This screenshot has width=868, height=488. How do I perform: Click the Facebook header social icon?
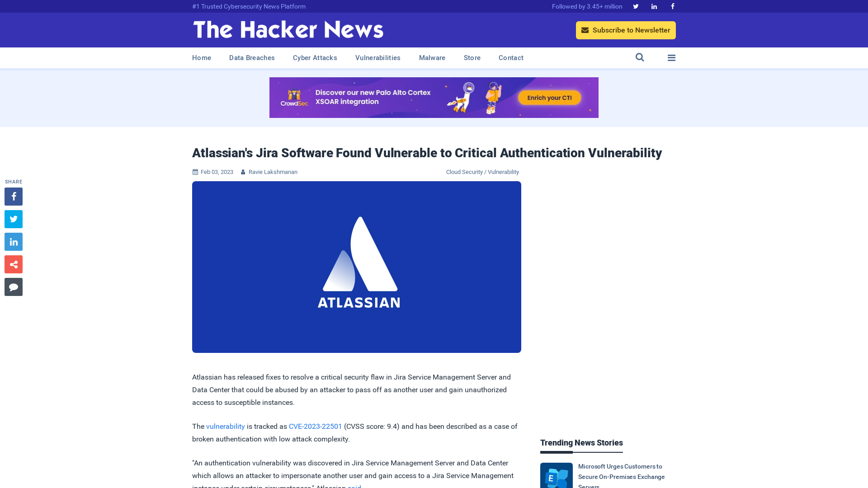point(672,6)
